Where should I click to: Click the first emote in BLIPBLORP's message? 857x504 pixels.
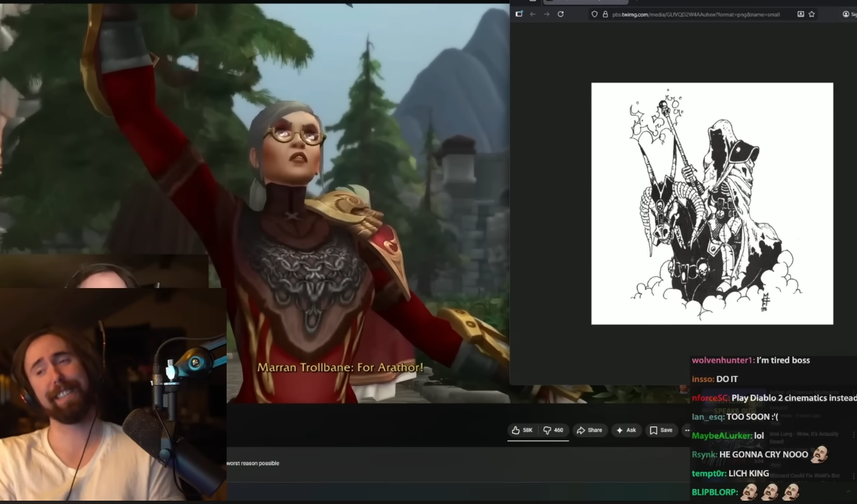(749, 492)
